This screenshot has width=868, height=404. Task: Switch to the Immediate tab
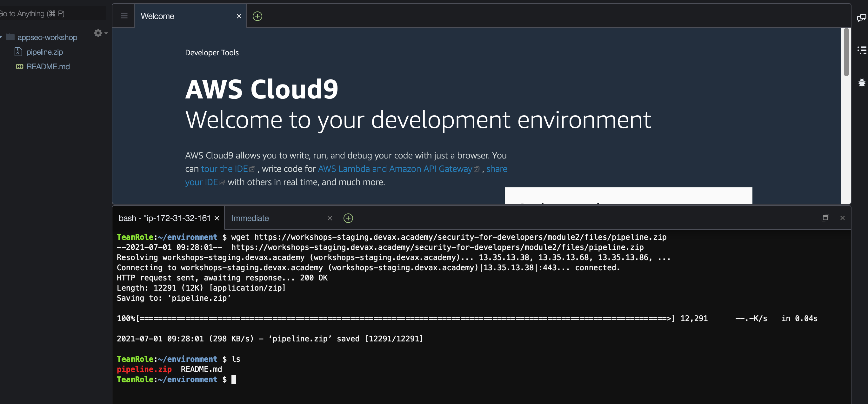tap(250, 218)
